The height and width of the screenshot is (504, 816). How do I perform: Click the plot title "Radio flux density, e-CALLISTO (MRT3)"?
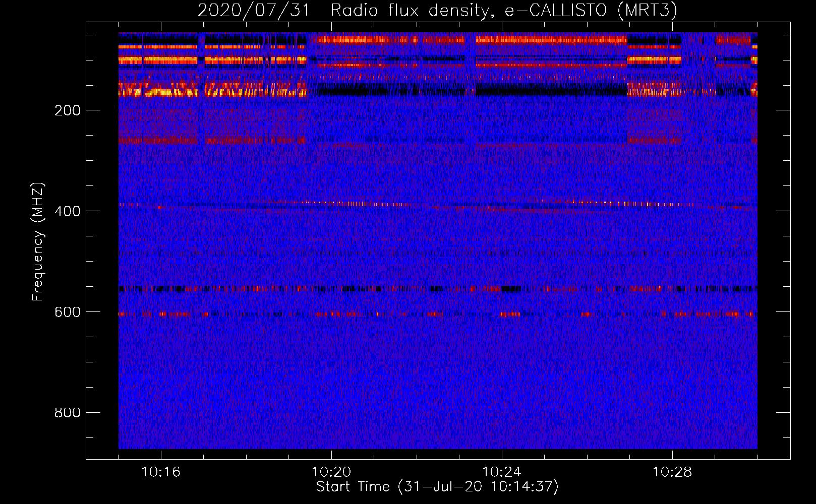pos(504,11)
